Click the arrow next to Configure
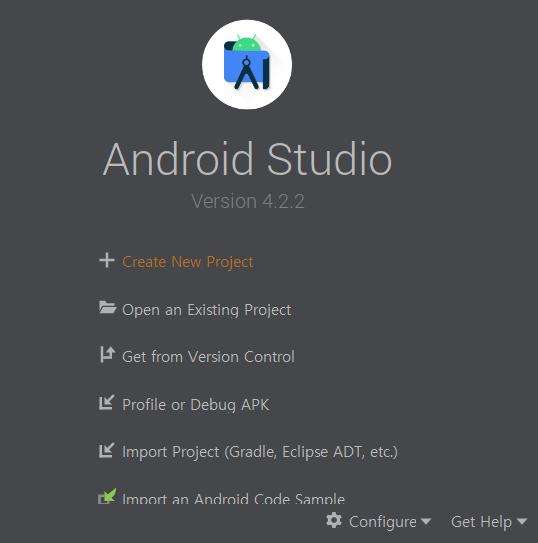Viewport: 538px width, 543px height. (x=426, y=521)
